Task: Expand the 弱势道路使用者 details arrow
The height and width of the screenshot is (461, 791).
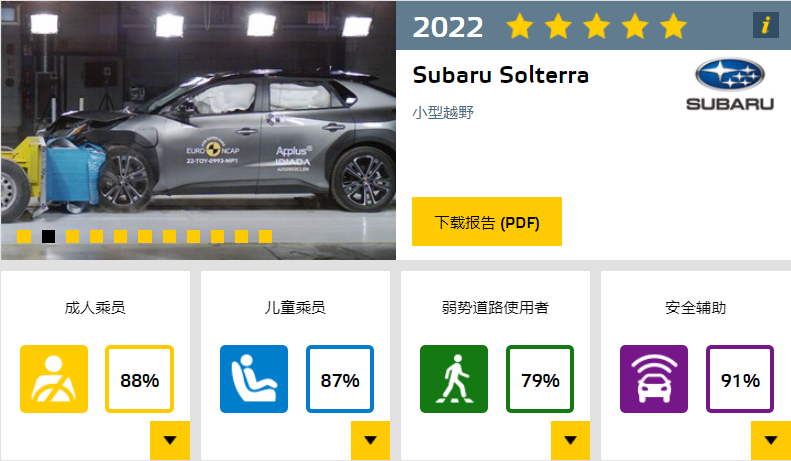Action: coord(570,440)
